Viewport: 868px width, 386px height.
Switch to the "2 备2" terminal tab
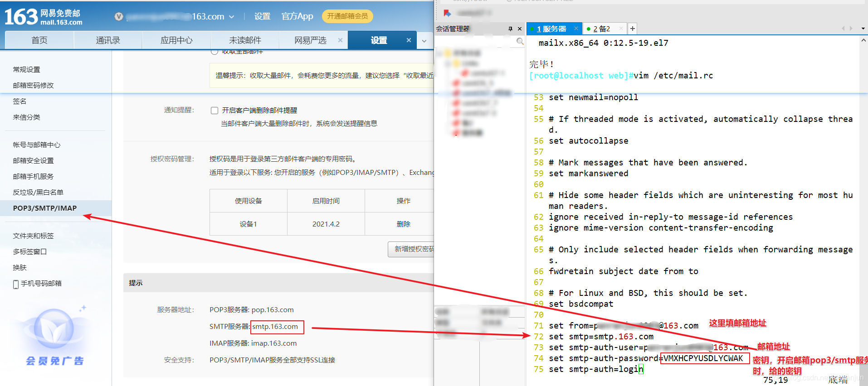coord(601,29)
